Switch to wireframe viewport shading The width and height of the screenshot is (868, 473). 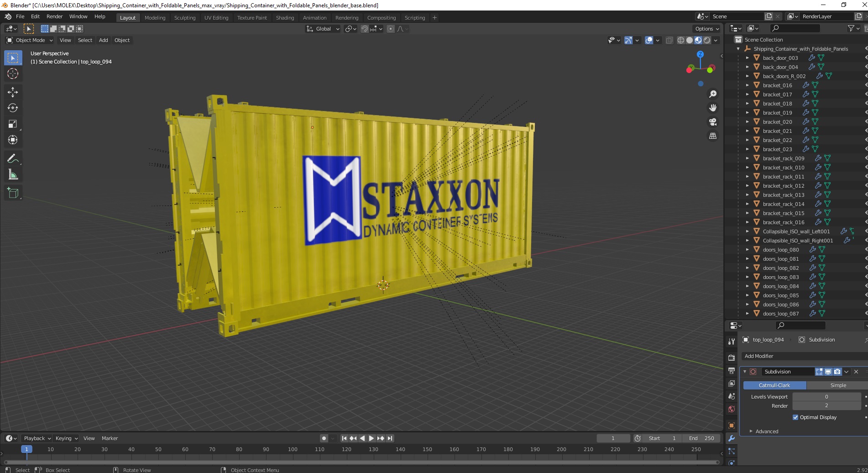point(681,40)
